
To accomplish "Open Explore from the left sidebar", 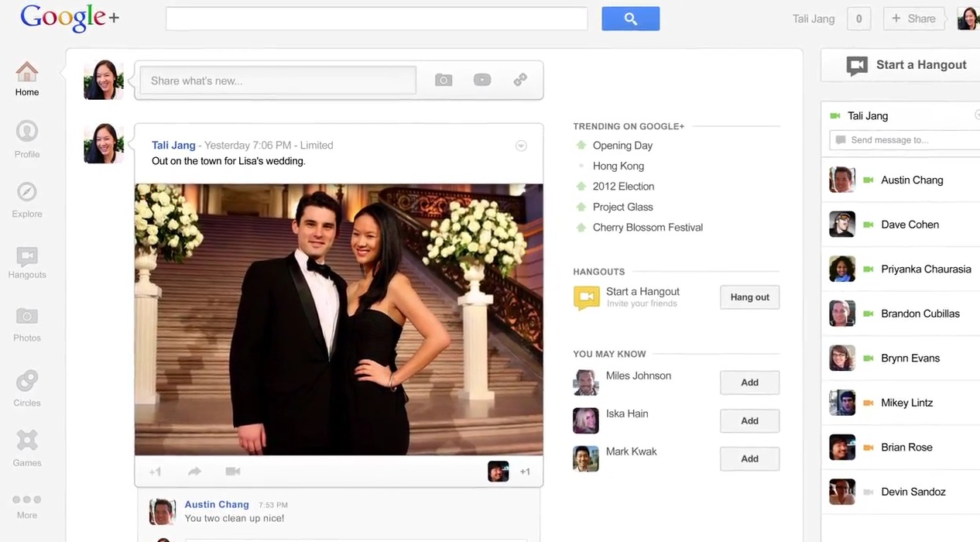I will (x=27, y=200).
